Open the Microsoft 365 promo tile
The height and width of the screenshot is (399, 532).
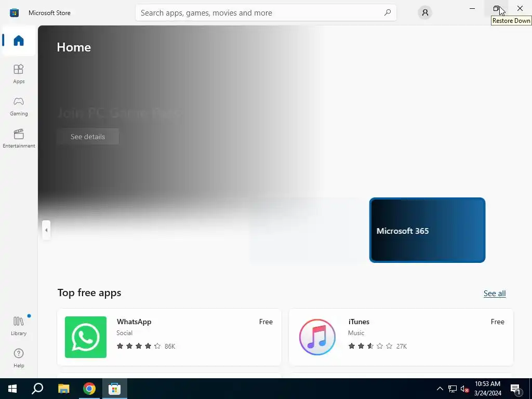tap(427, 230)
